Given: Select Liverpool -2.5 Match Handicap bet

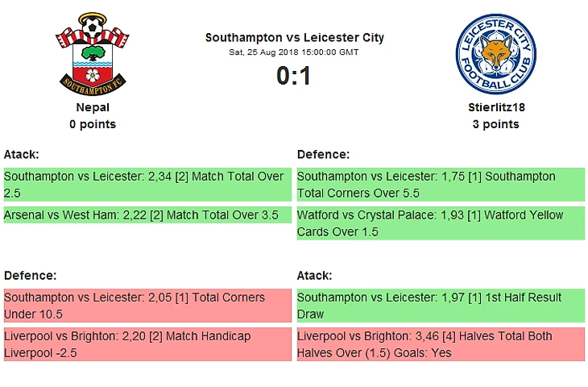Looking at the screenshot, I should click(x=147, y=344).
